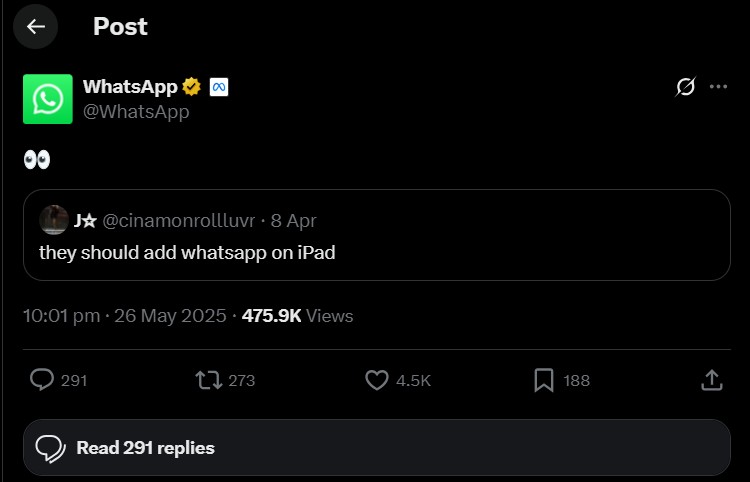Open the quoted author's small avatar
Viewport: 750px width, 482px height.
pos(53,220)
